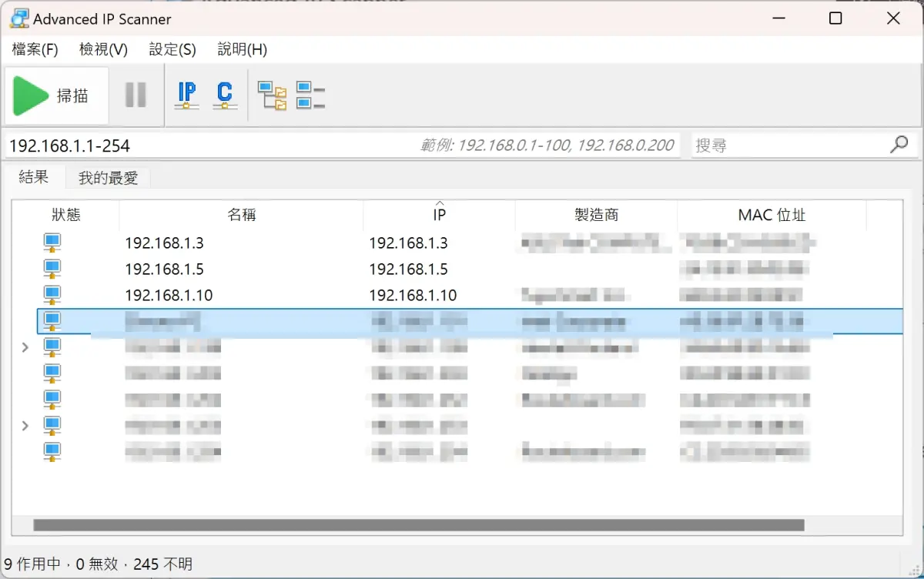Select device icon for 192.168.1.10
The image size is (924, 579).
52,296
